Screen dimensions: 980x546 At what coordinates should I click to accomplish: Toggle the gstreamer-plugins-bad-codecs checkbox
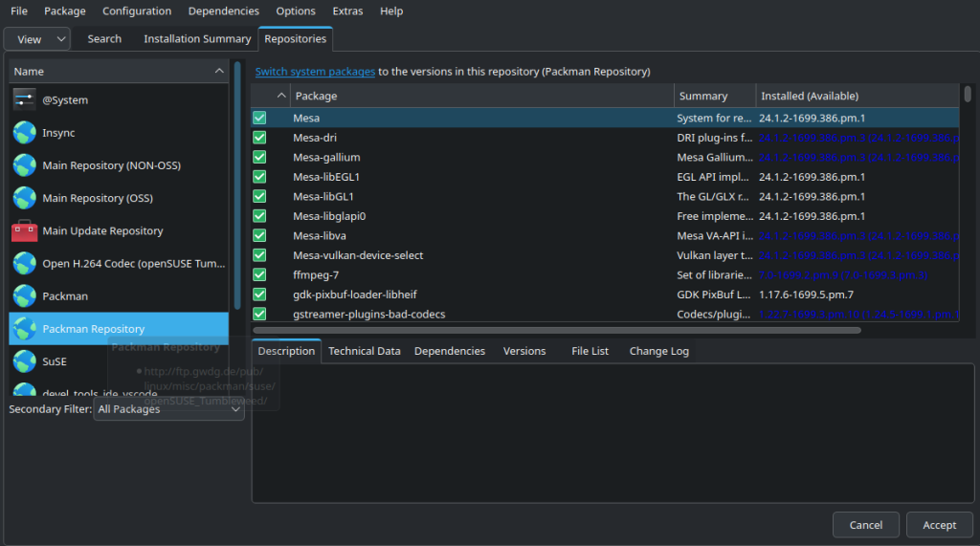coord(259,314)
